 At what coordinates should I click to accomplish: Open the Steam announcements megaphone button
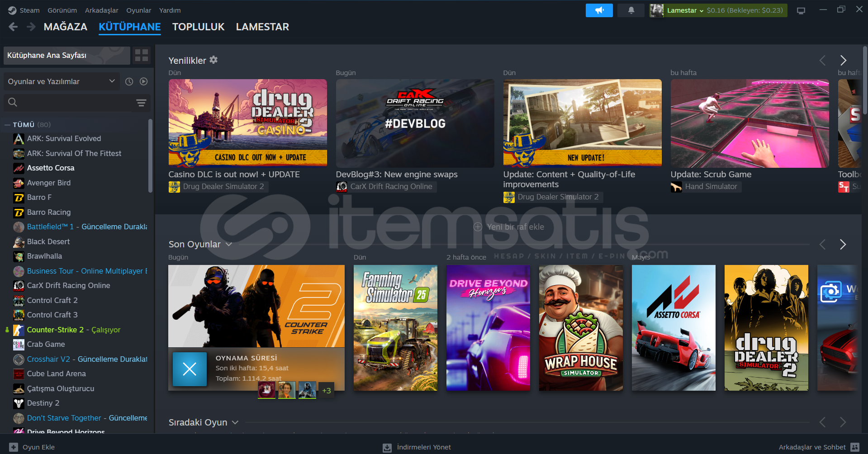coord(599,10)
